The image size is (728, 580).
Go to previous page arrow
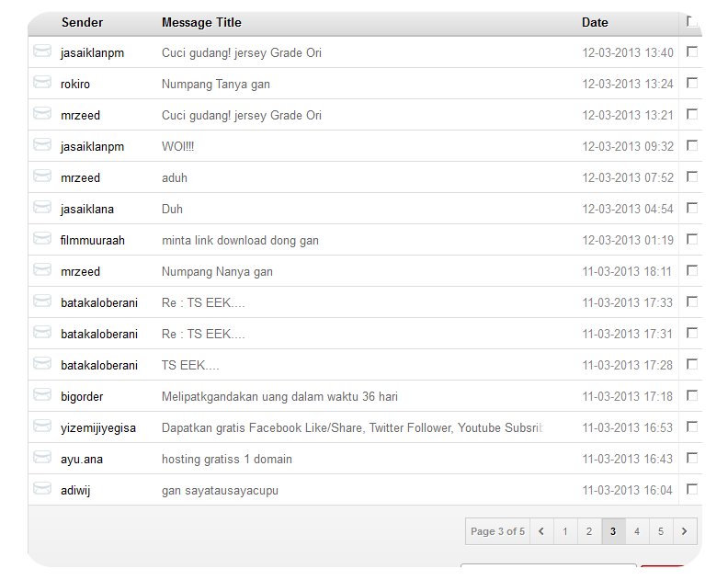click(x=541, y=531)
